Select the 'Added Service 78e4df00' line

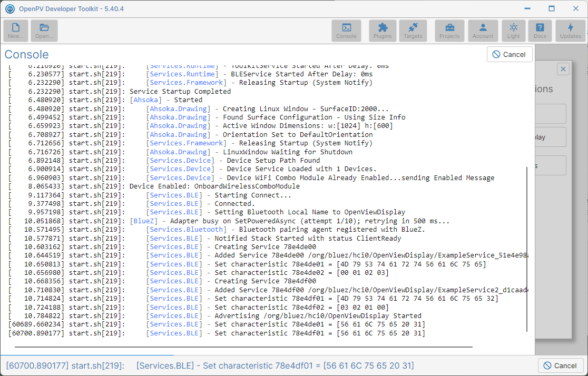(x=268, y=290)
